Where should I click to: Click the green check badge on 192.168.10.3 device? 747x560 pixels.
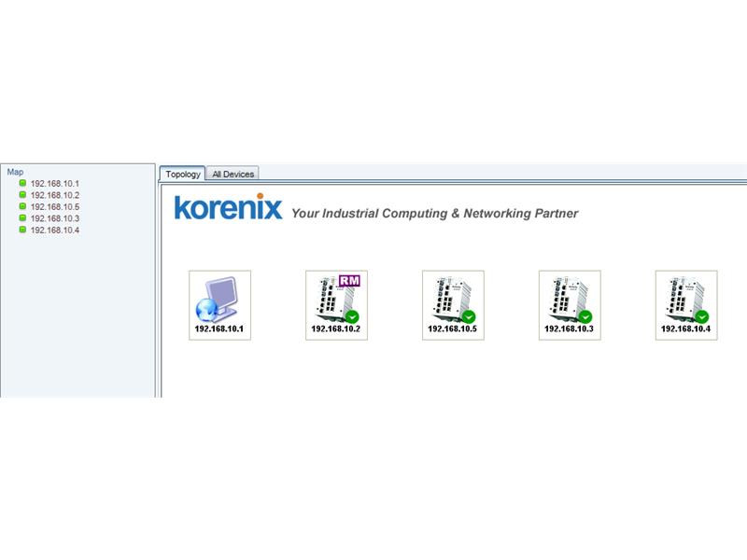click(585, 316)
